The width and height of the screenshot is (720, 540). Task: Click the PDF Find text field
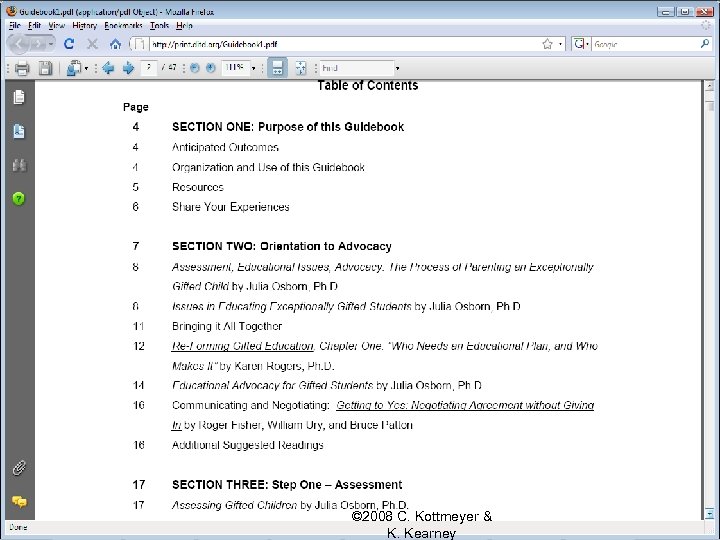357,68
